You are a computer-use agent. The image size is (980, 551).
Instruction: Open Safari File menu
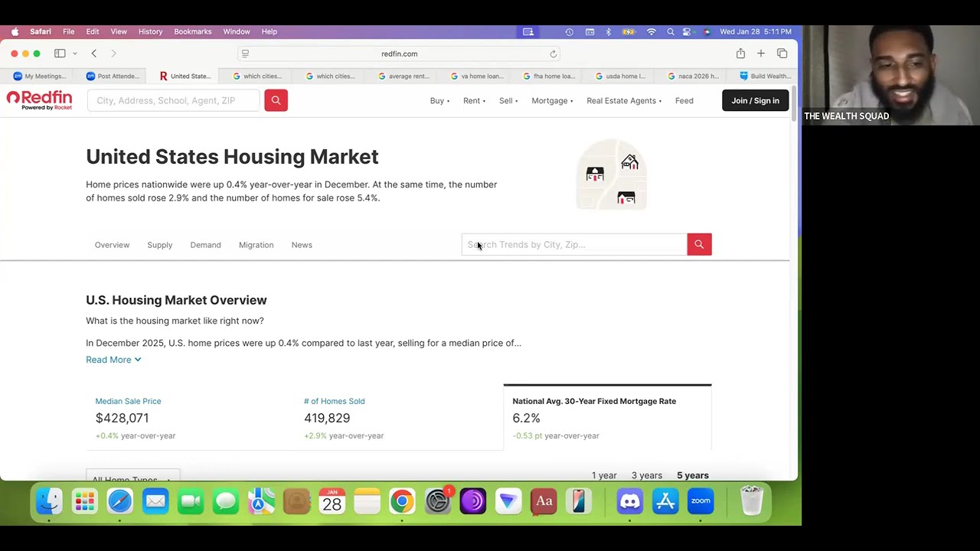tap(68, 32)
